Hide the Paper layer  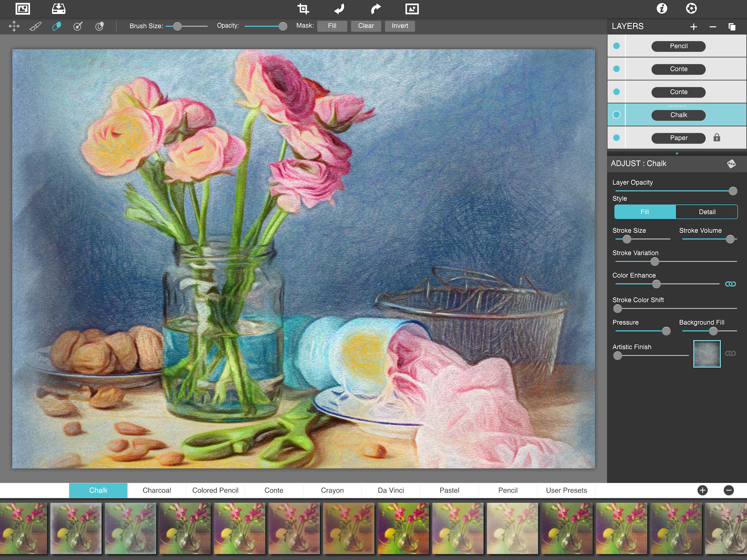[x=616, y=138]
